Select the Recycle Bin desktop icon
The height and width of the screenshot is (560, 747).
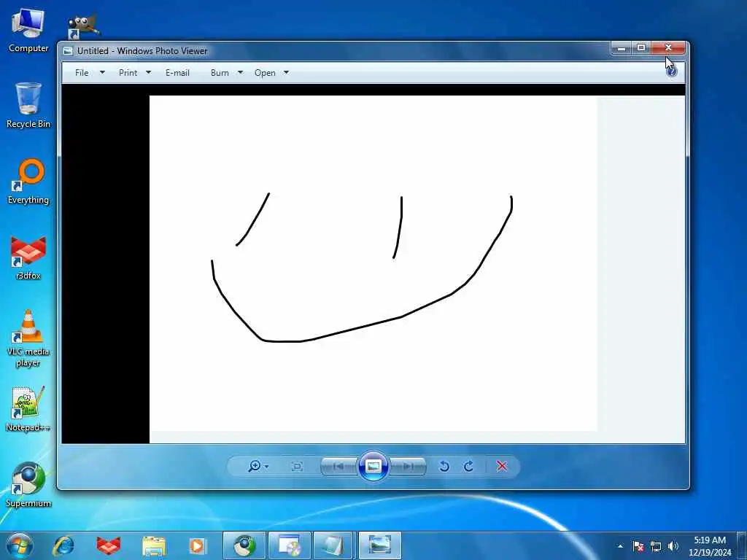point(28,106)
